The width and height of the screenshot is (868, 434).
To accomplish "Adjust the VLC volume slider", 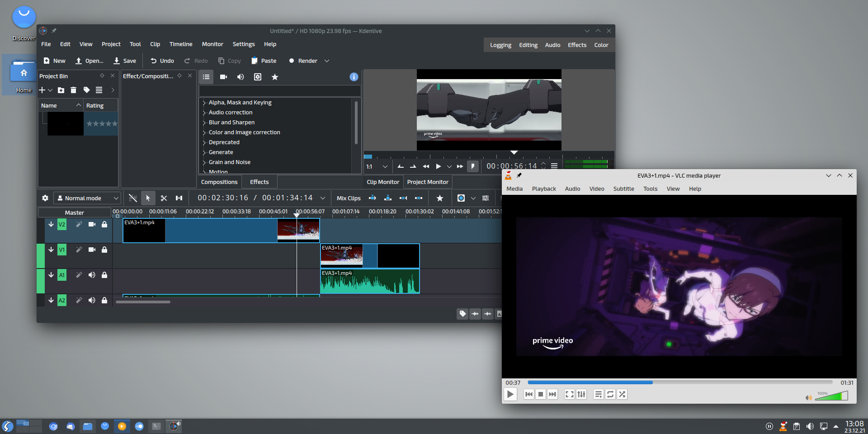I will pos(831,396).
